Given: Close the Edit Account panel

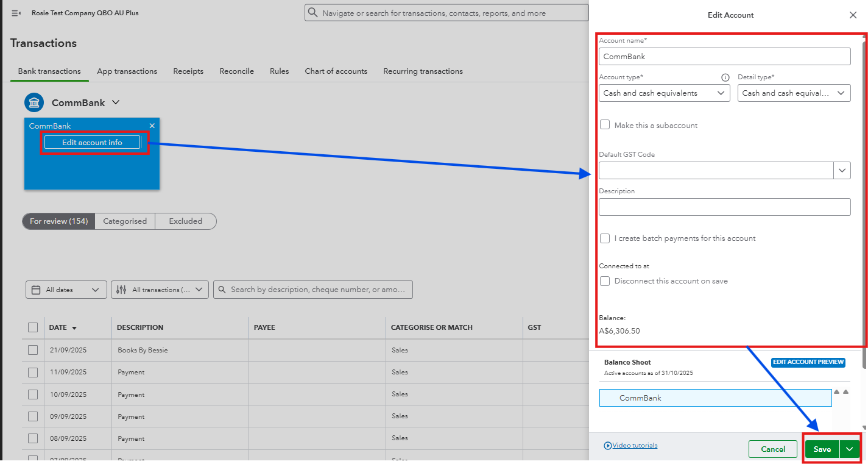Looking at the screenshot, I should [853, 15].
